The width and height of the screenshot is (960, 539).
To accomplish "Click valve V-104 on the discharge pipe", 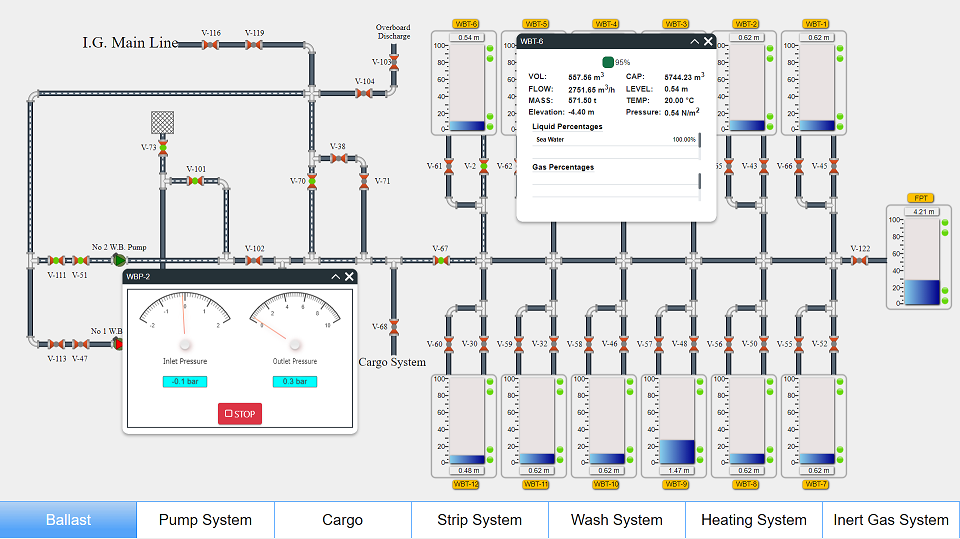I will point(364,94).
